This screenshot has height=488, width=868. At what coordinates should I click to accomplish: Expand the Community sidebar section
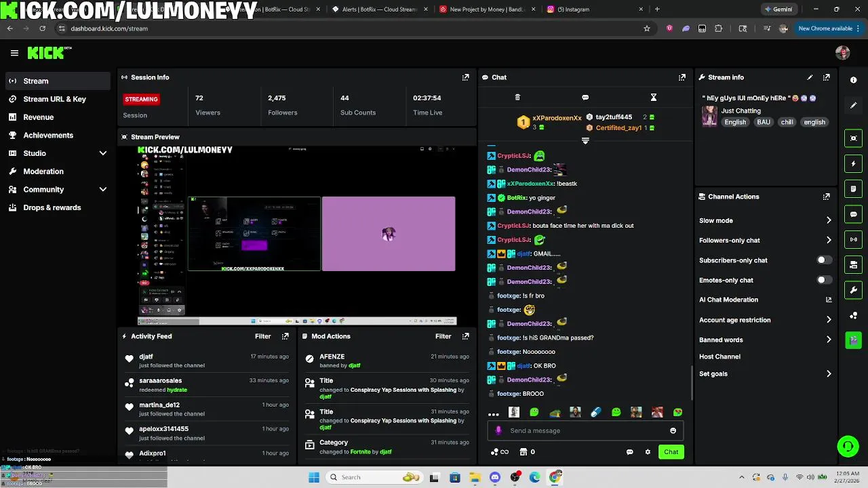[x=103, y=190]
